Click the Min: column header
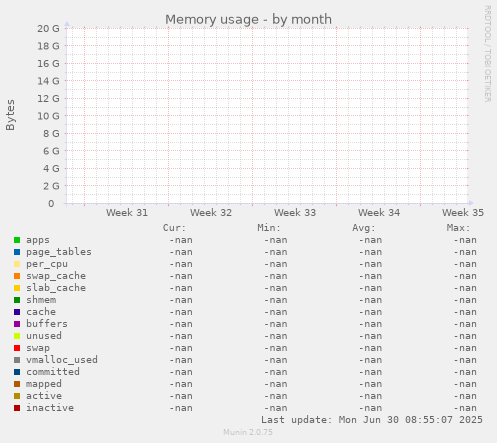This screenshot has width=497, height=443. click(269, 228)
